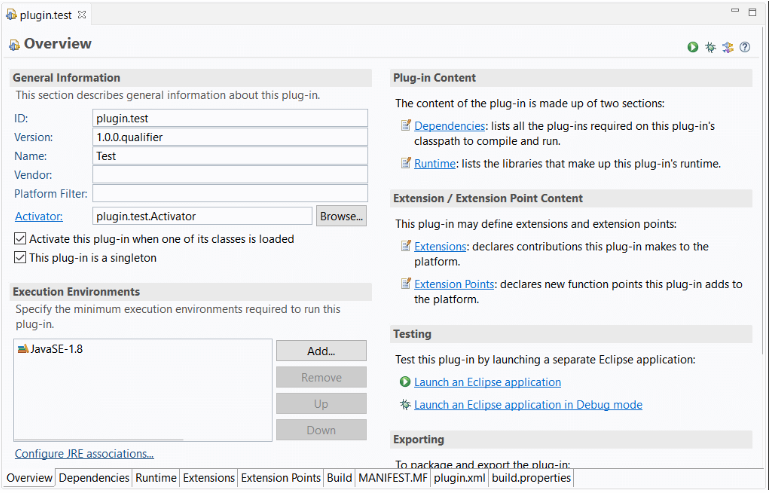Click the Up button
The width and height of the screenshot is (770, 493).
coord(321,404)
